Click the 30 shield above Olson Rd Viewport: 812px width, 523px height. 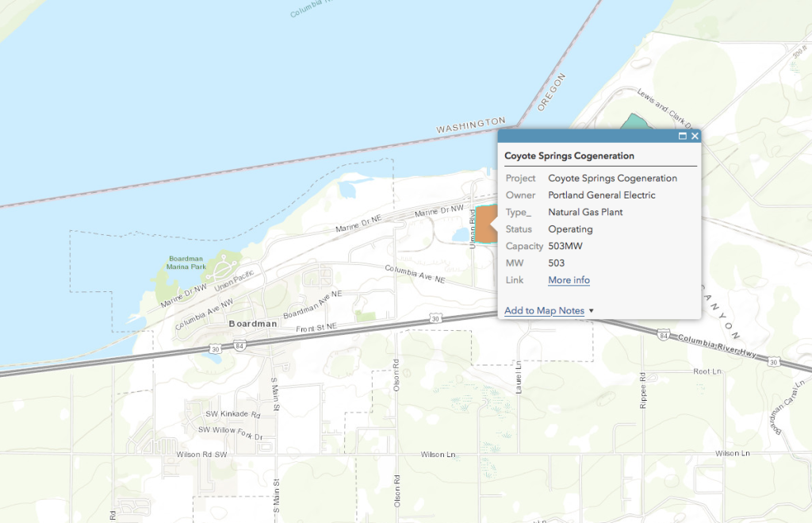435,318
